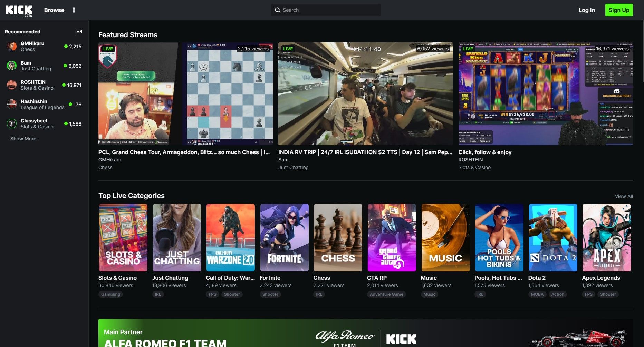
Task: Click the page vertical scrollbar
Action: coord(642,52)
